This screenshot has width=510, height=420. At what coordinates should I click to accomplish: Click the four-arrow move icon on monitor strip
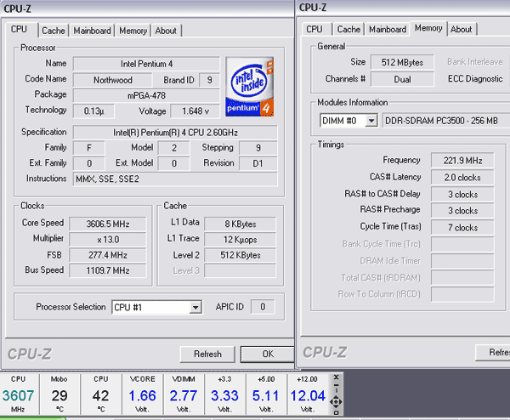336,402
